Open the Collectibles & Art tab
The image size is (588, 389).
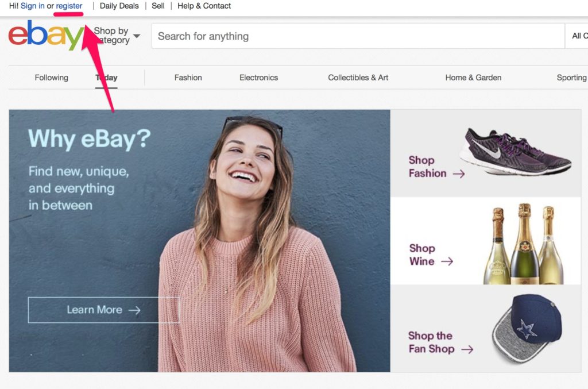(358, 78)
